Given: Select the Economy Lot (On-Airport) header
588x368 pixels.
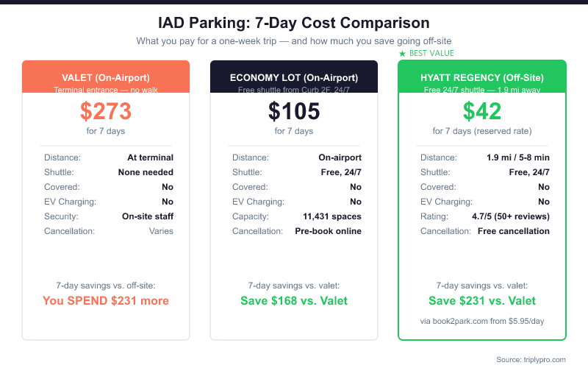Looking at the screenshot, I should [x=294, y=78].
